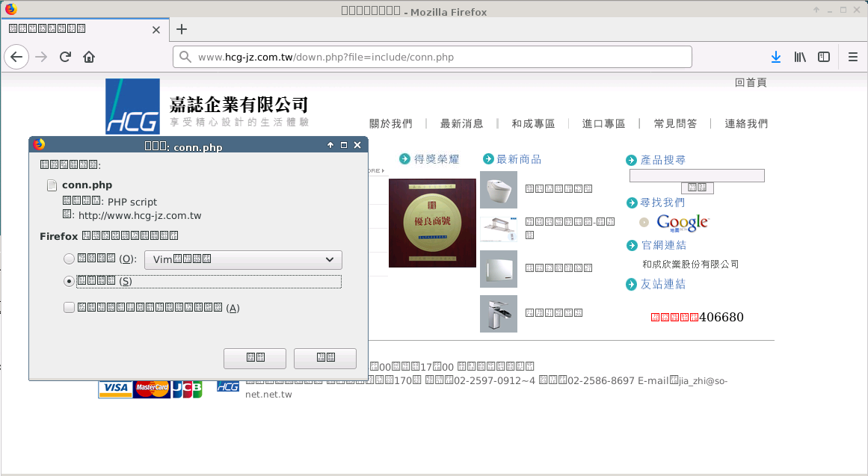Open 連絡我們 menu item
This screenshot has width=868, height=476.
click(x=746, y=123)
